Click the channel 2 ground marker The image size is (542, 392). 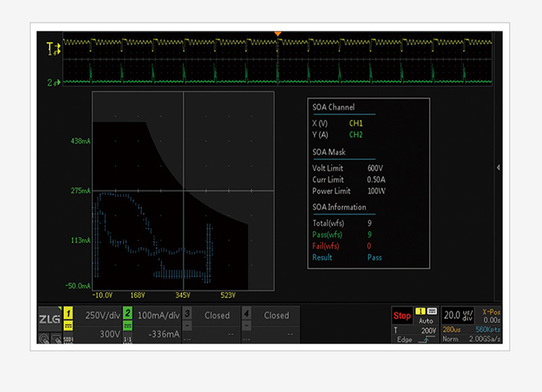[x=53, y=83]
